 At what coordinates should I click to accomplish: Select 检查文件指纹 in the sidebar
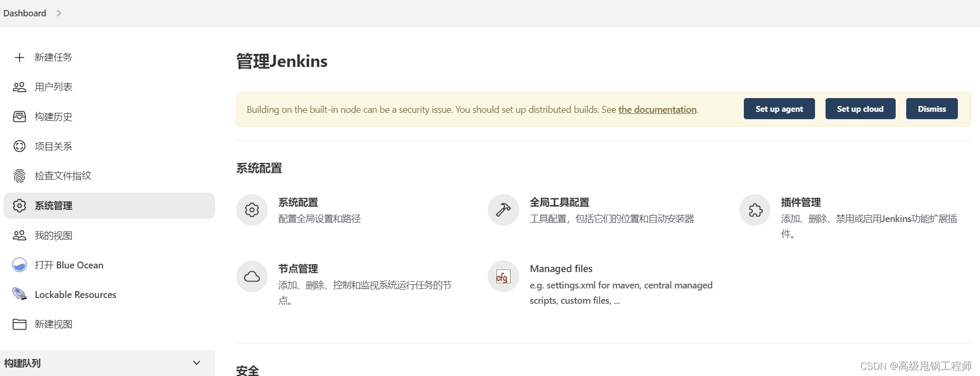point(109,176)
